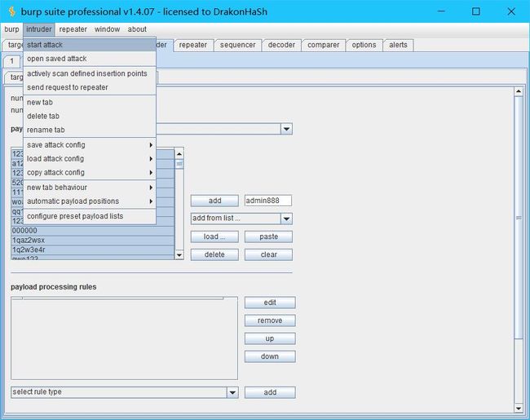Click payload list scroll down arrow
This screenshot has width=530, height=420.
point(179,254)
